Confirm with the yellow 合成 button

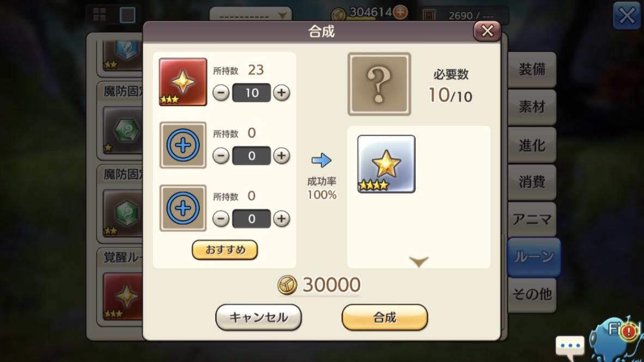[385, 317]
